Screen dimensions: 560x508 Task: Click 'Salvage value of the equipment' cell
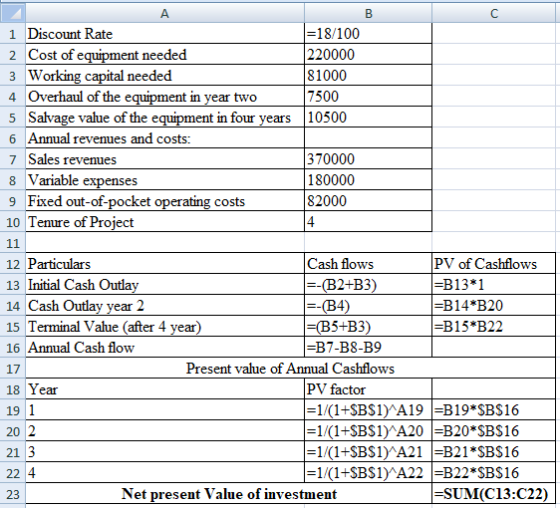point(165,117)
